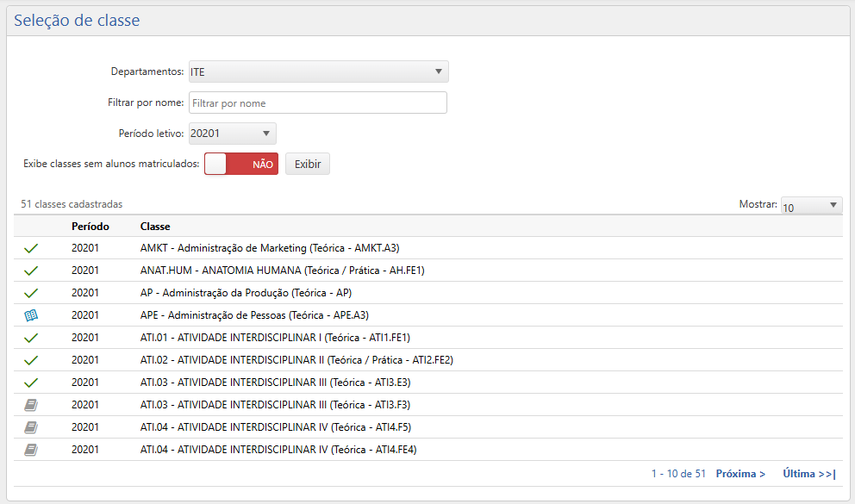
Task: Expand the Período letivo dropdown
Action: (x=232, y=134)
